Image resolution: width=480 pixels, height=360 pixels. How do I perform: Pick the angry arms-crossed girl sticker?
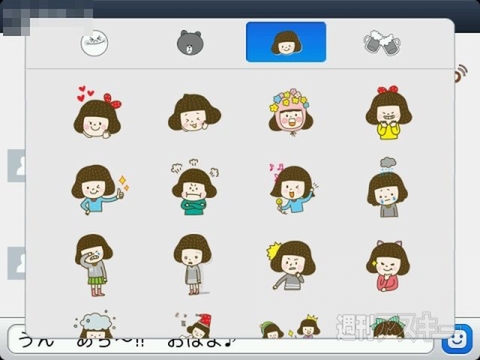(x=195, y=187)
